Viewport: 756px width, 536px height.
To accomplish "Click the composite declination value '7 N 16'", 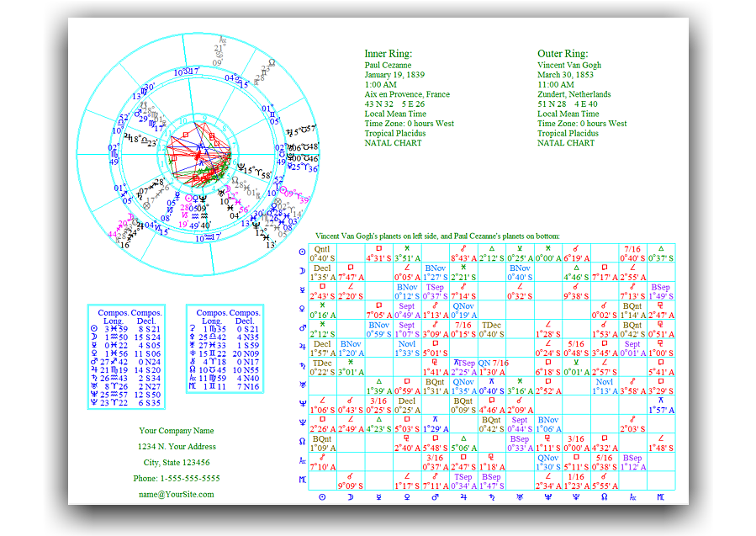I will [x=248, y=387].
